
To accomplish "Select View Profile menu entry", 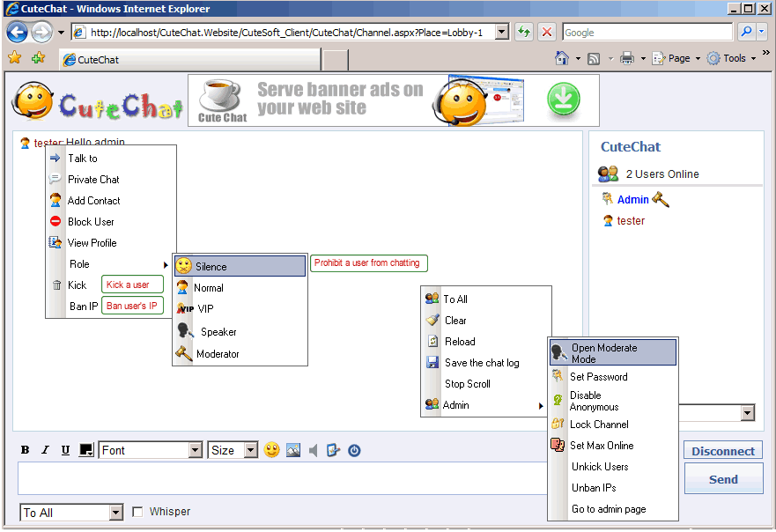I will [x=111, y=243].
